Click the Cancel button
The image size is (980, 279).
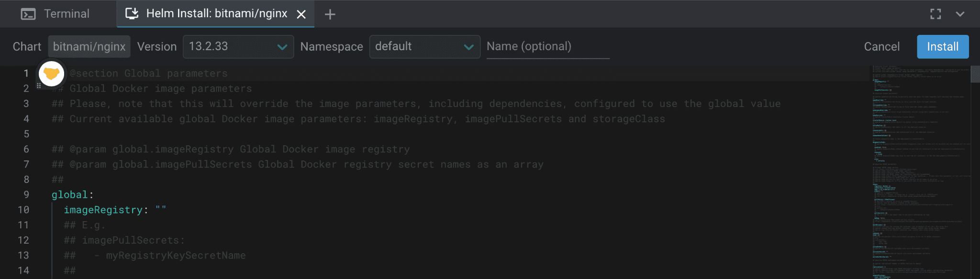[882, 46]
